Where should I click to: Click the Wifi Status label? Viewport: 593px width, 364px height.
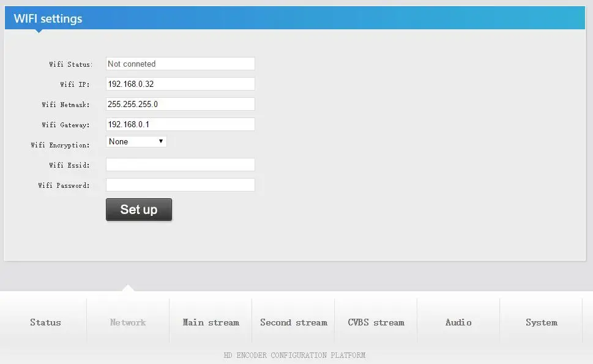tap(71, 64)
